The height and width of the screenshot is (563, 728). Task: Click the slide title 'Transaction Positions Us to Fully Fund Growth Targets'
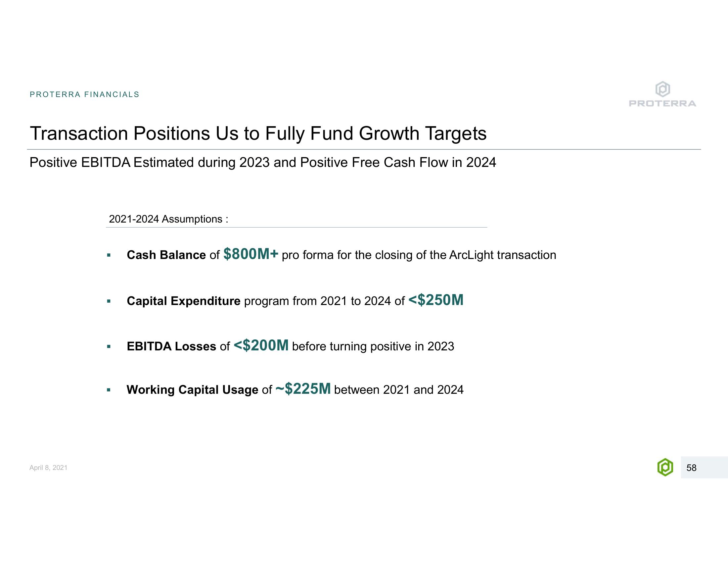(258, 134)
